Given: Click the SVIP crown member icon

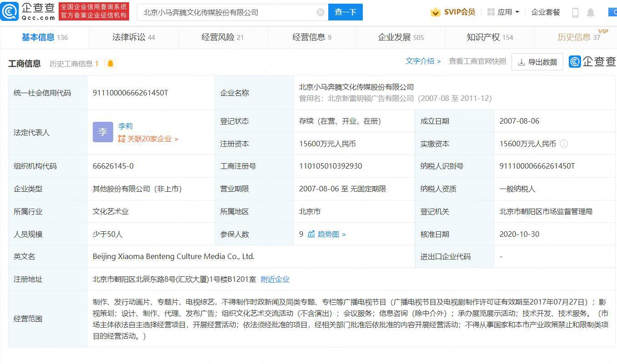Looking at the screenshot, I should pyautogui.click(x=435, y=12).
